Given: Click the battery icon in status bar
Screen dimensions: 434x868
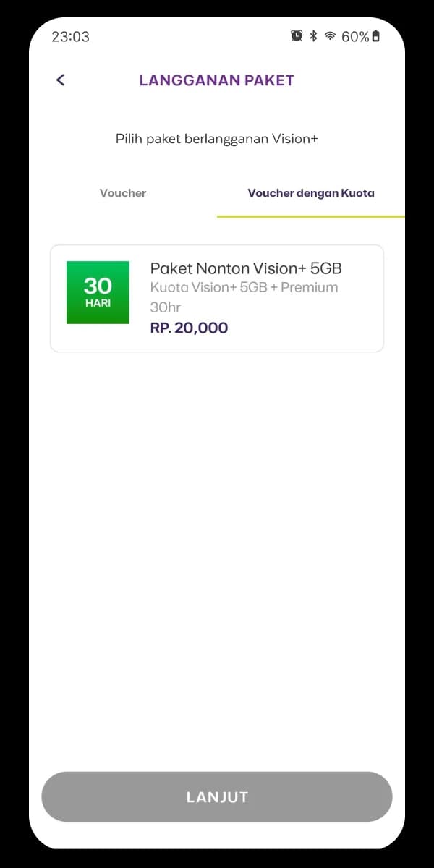Looking at the screenshot, I should (375, 36).
